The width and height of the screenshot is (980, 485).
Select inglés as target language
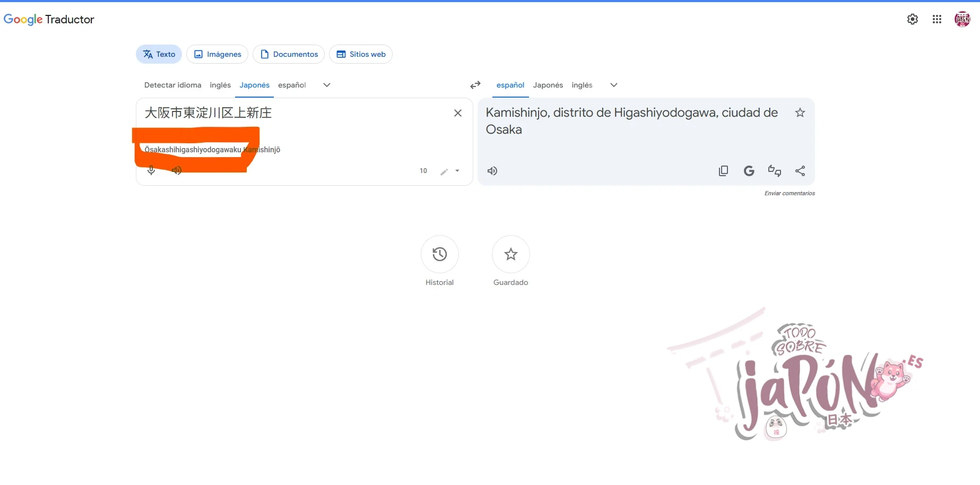[582, 85]
